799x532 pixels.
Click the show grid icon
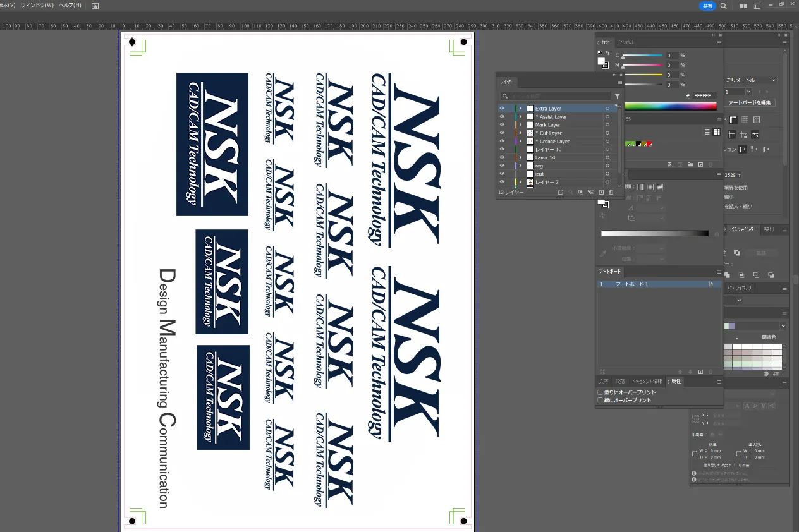click(745, 119)
